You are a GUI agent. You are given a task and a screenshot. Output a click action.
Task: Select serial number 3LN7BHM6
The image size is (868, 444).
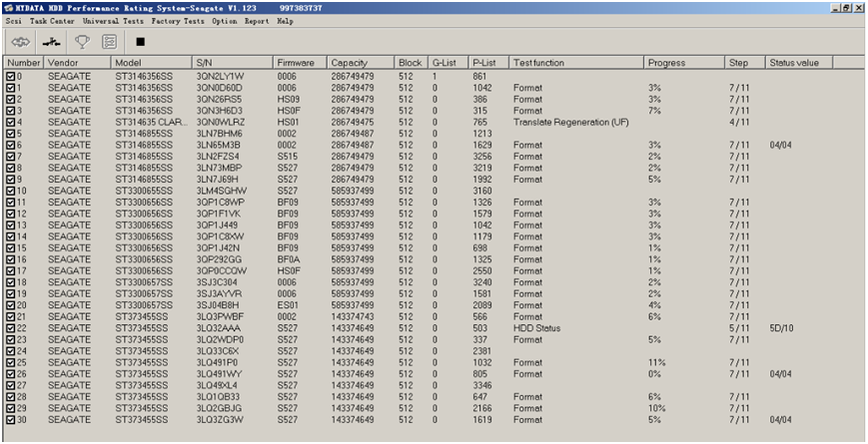tap(219, 134)
